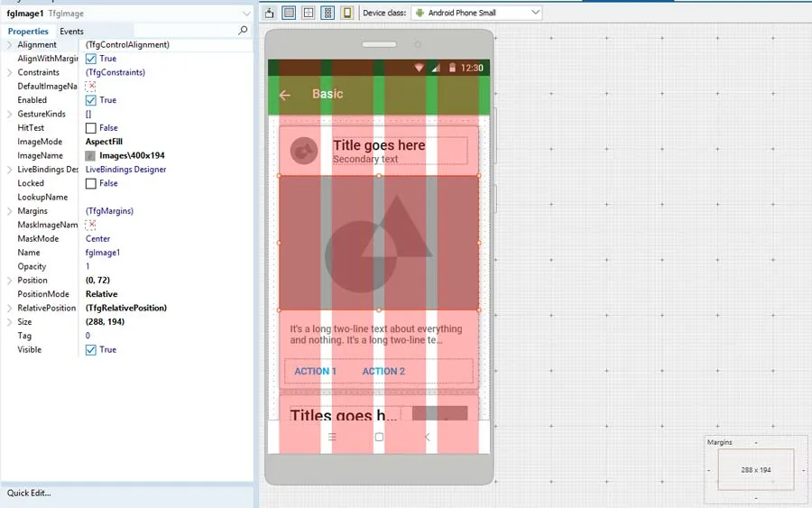Check the Locked property checkbox
Image resolution: width=812 pixels, height=508 pixels.
pos(90,183)
